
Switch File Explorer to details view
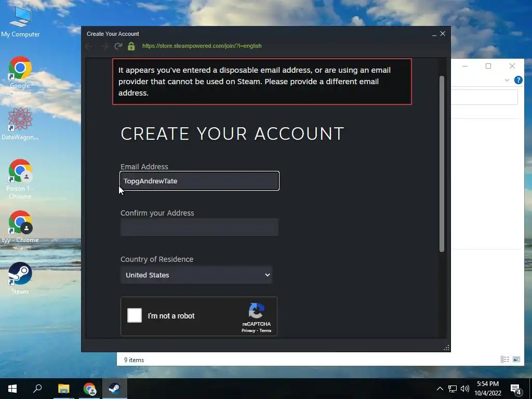click(x=505, y=360)
